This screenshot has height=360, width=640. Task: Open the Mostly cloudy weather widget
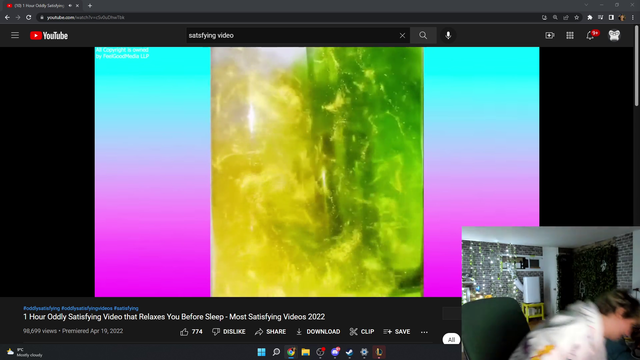(24, 352)
